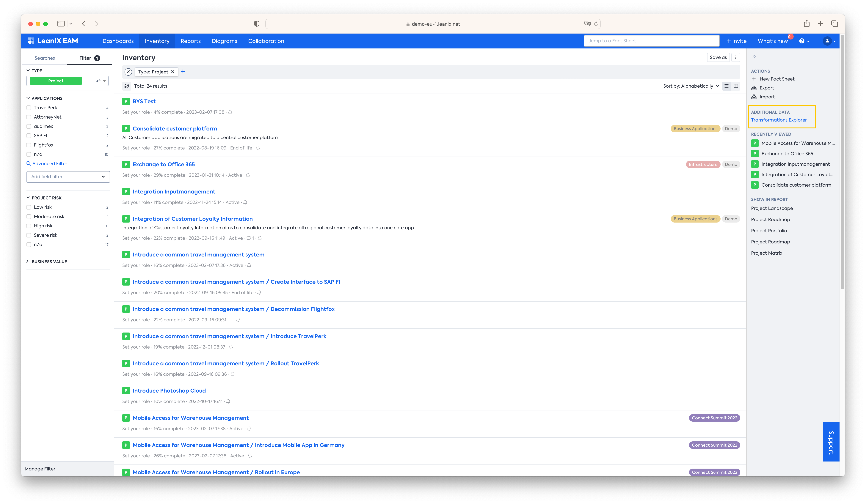Viewport: 866px width, 504px height.
Task: Clear all filters with circled X icon
Action: click(x=128, y=72)
